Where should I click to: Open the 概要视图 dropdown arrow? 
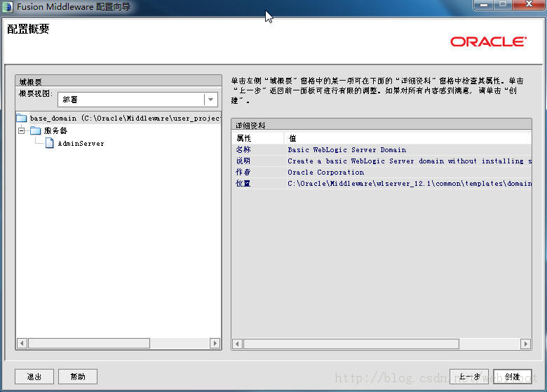(210, 100)
